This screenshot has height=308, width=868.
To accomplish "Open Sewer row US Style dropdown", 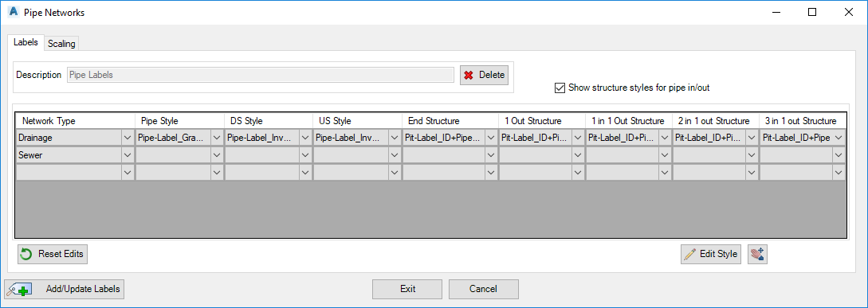I will pos(394,155).
